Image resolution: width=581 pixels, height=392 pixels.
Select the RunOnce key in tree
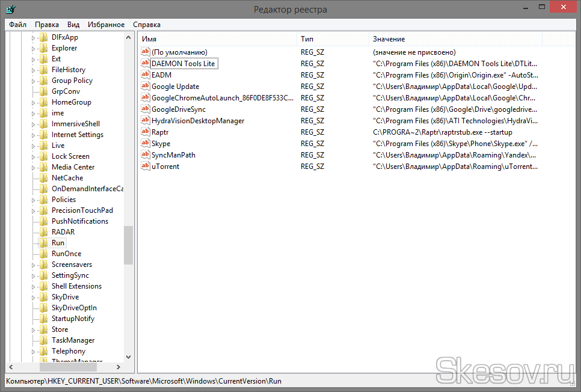[x=66, y=254]
